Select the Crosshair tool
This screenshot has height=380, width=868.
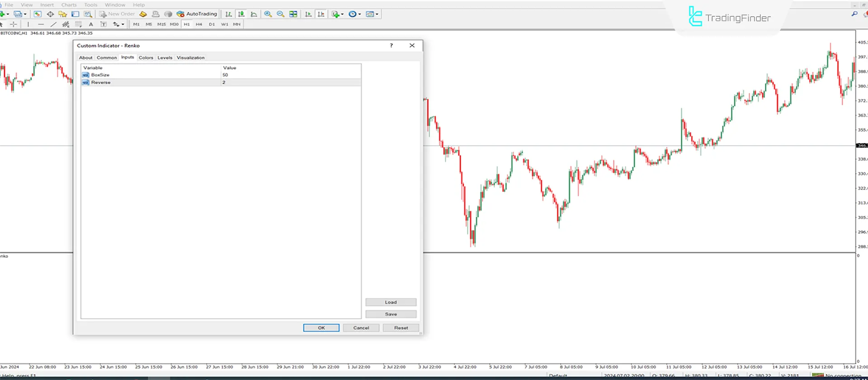click(14, 24)
